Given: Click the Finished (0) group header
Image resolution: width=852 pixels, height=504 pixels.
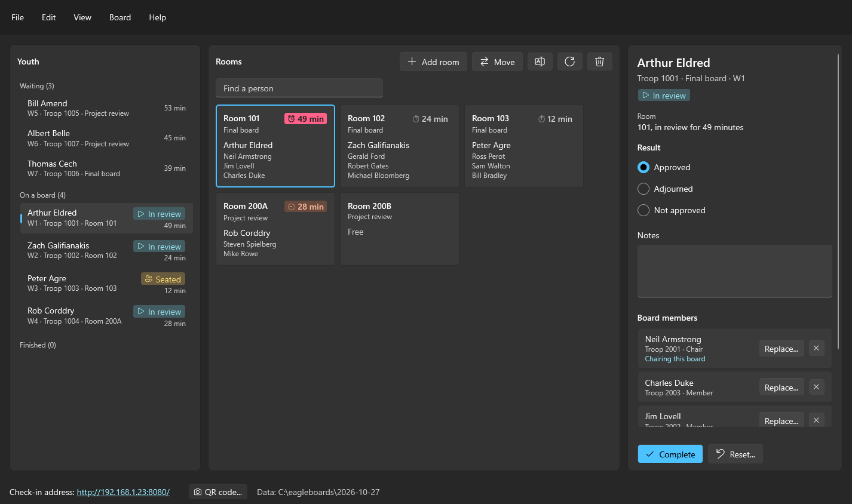Looking at the screenshot, I should point(38,345).
